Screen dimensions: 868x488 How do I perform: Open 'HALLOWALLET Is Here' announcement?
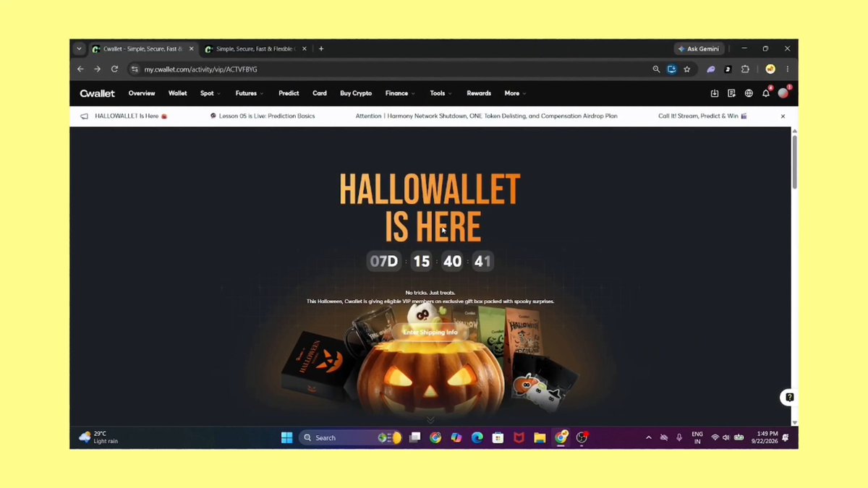131,116
